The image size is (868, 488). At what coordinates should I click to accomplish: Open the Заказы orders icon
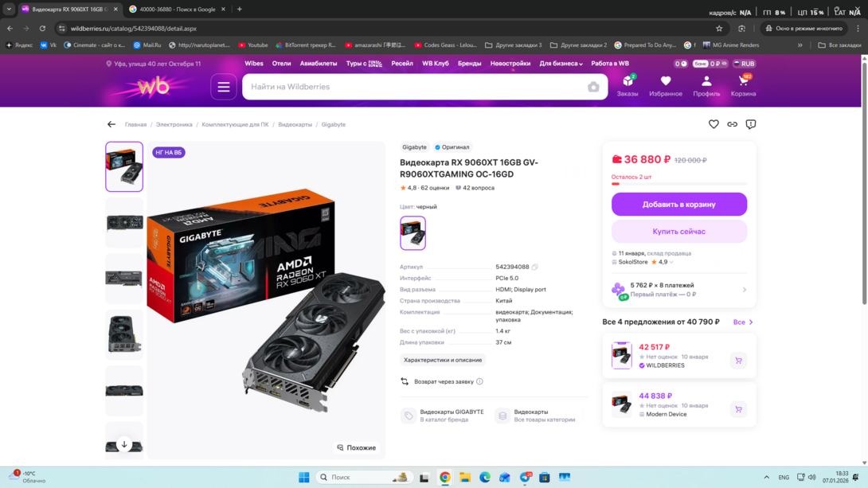pos(628,86)
